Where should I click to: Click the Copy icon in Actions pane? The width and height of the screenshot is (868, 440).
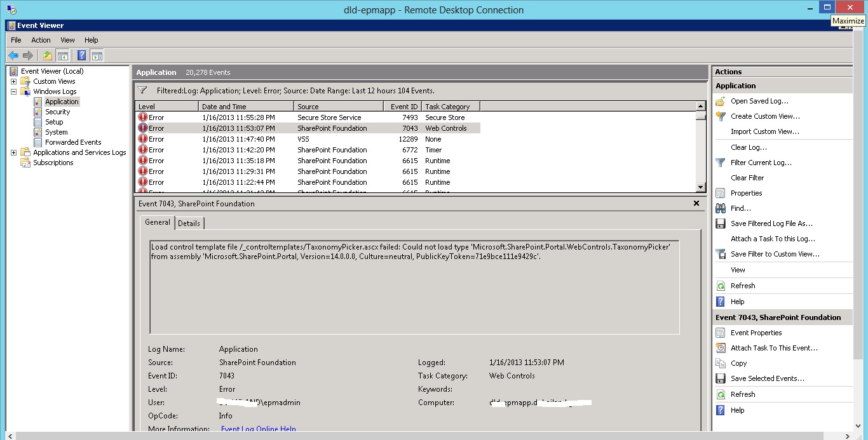click(x=720, y=363)
